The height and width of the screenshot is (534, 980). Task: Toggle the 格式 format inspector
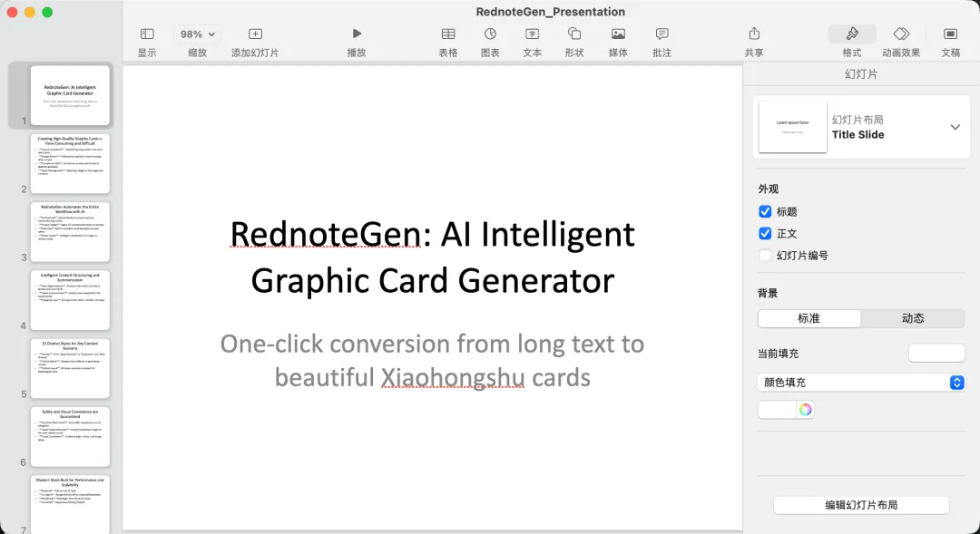852,34
